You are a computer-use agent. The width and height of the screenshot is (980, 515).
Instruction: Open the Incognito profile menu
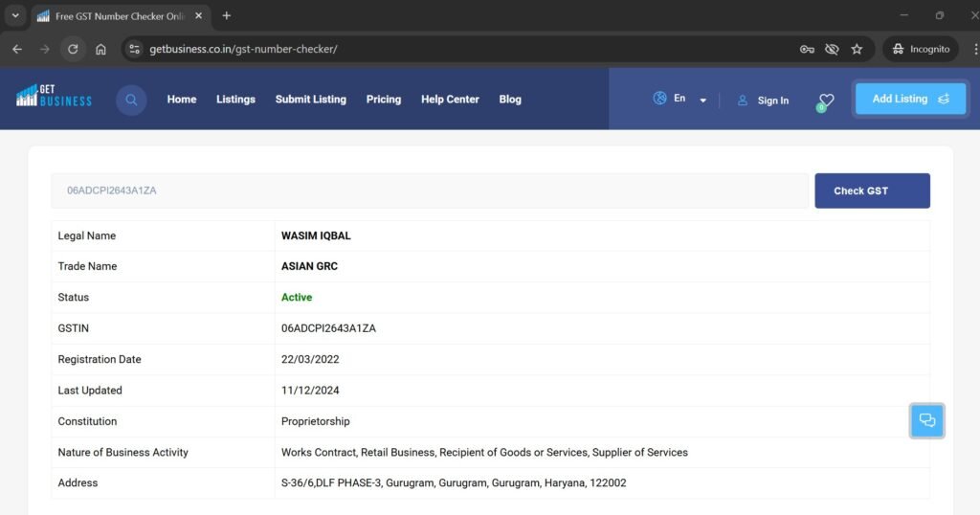(920, 49)
